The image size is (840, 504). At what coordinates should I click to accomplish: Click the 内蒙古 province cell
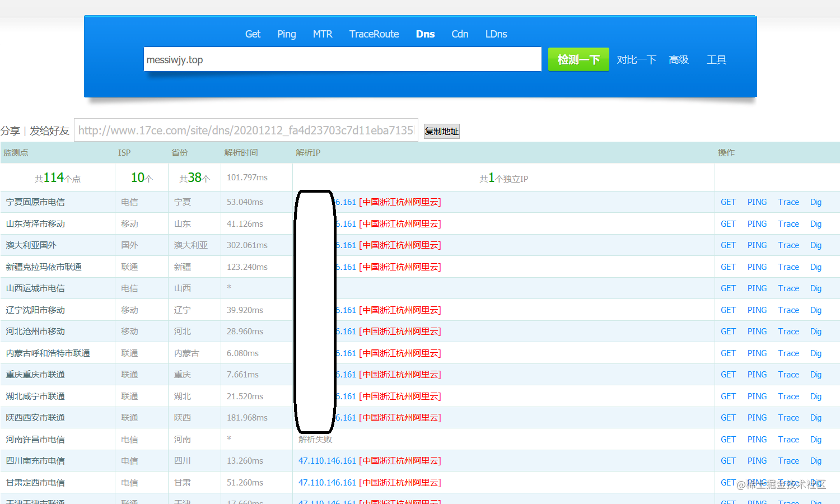[x=186, y=353]
